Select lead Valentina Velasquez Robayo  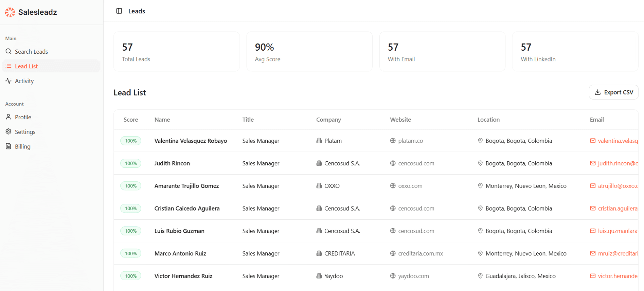[x=191, y=141]
